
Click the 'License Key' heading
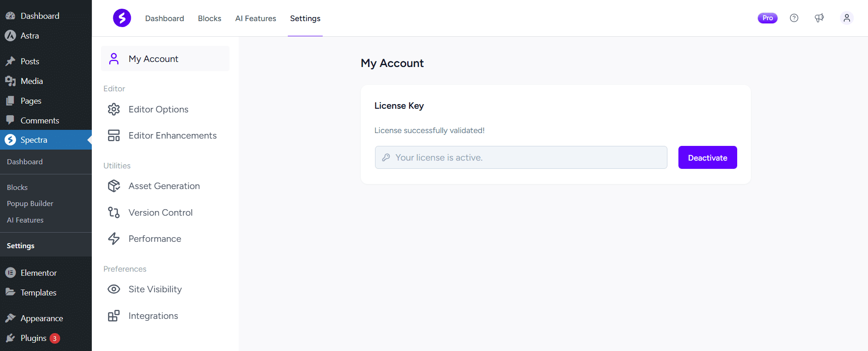[399, 106]
